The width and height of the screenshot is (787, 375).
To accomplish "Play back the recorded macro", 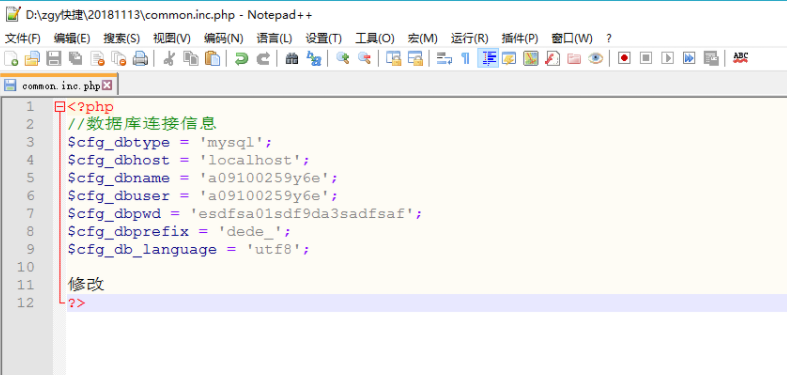I will (668, 58).
